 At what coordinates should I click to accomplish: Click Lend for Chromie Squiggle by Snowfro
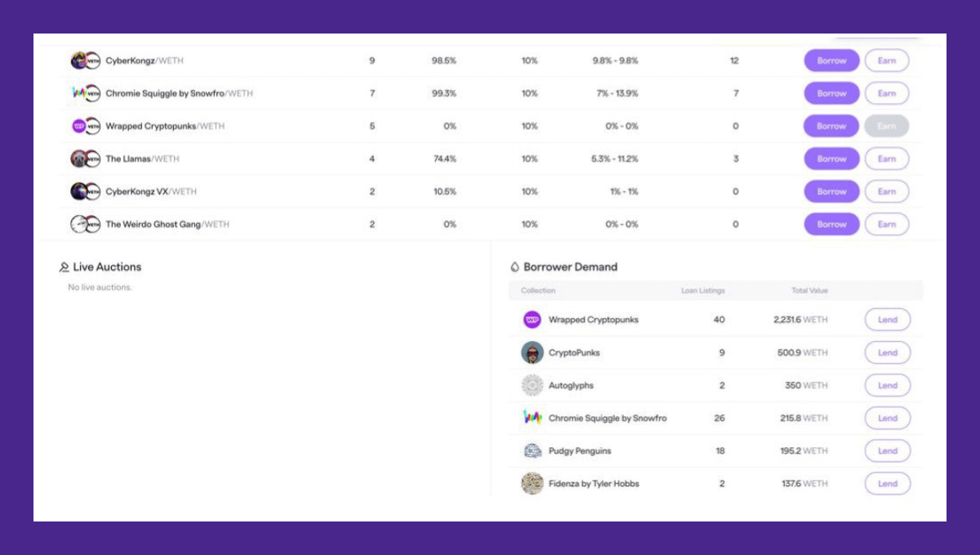pos(888,418)
